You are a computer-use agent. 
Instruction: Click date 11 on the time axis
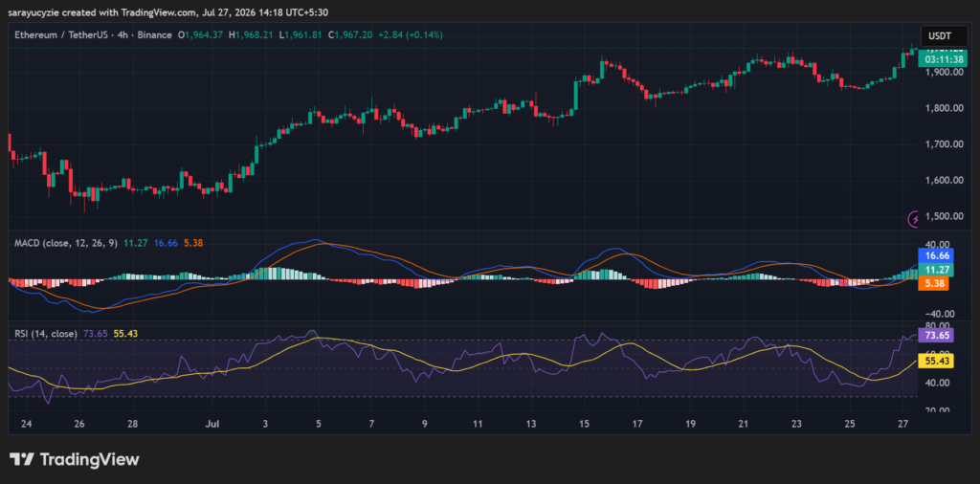pyautogui.click(x=479, y=424)
